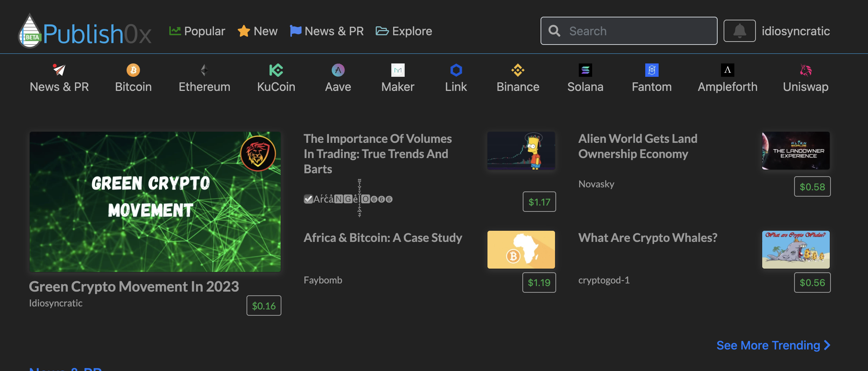Open Alien World Gets Land Ownership Economy article
Viewport: 868px width, 371px height.
(638, 146)
